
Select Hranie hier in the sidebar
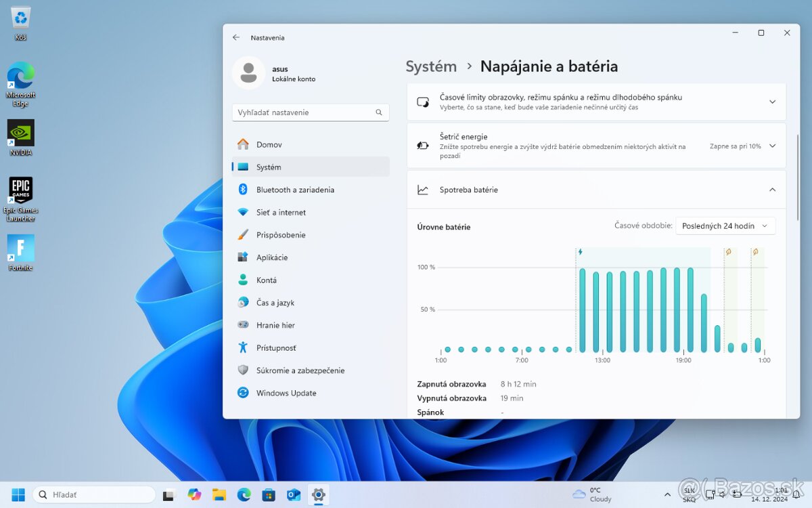(x=276, y=325)
